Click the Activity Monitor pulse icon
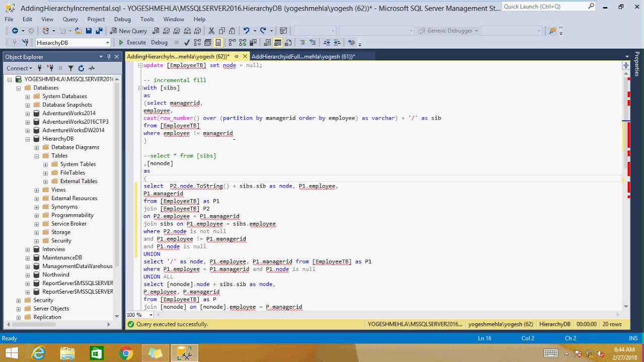This screenshot has height=362, width=644. tap(92, 68)
